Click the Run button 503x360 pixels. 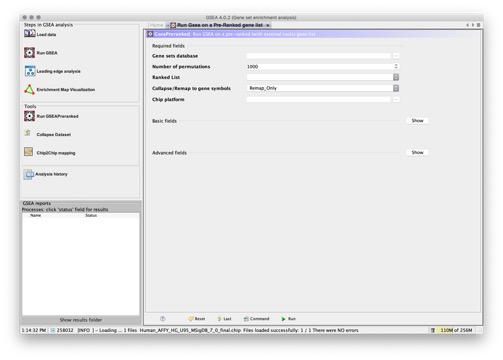coord(288,319)
